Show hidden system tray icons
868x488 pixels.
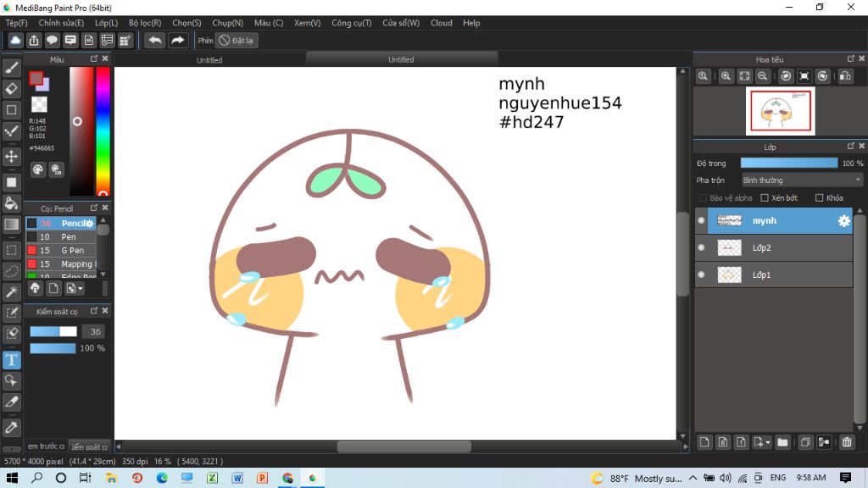tap(693, 478)
